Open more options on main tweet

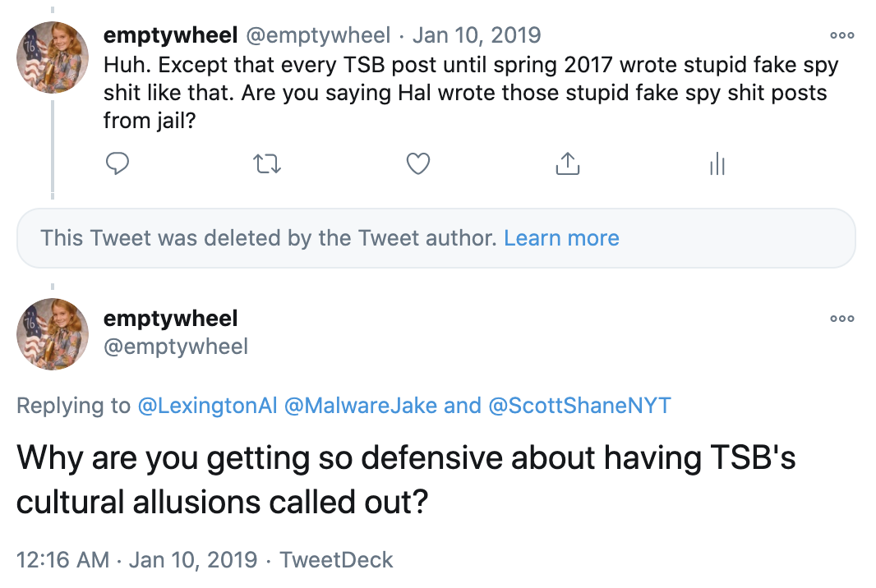841,319
